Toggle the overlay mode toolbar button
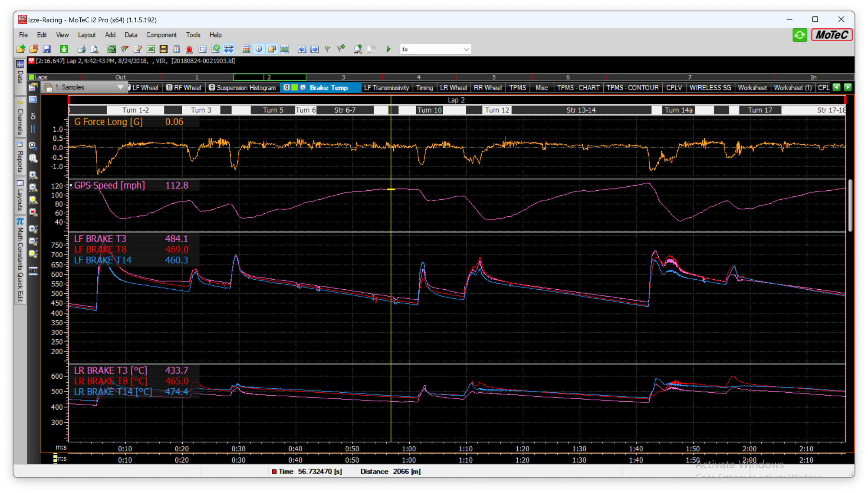This screenshot has height=493, width=868. tap(272, 49)
